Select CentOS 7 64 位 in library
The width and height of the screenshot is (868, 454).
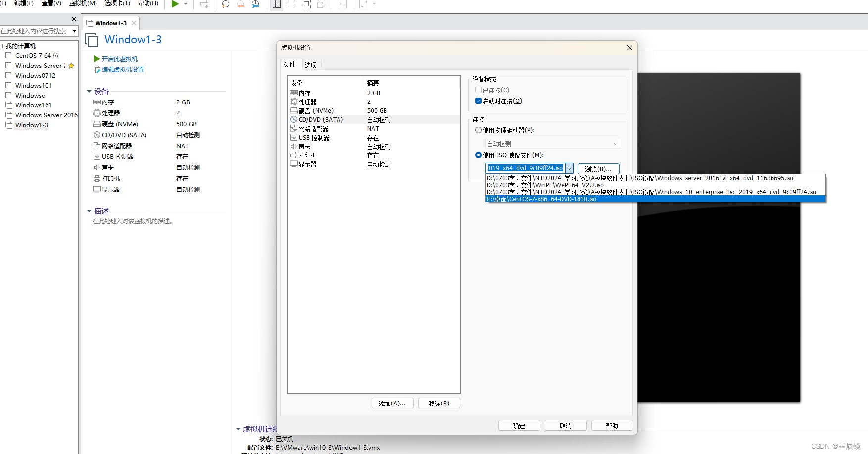tap(37, 55)
